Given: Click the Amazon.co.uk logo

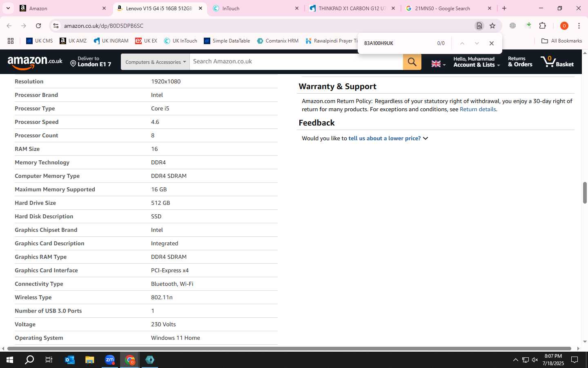Looking at the screenshot, I should [x=35, y=62].
